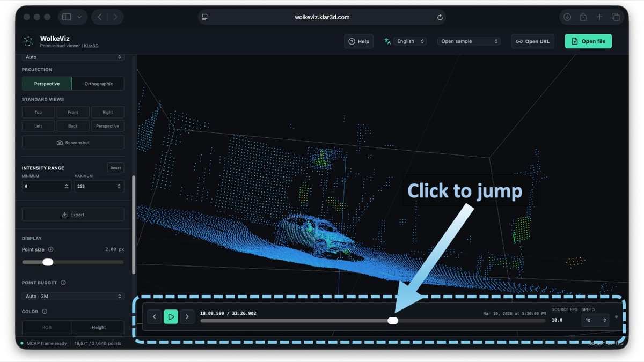This screenshot has width=644, height=362.
Task: Click the Maximum intensity stepper arrows
Action: tap(119, 187)
